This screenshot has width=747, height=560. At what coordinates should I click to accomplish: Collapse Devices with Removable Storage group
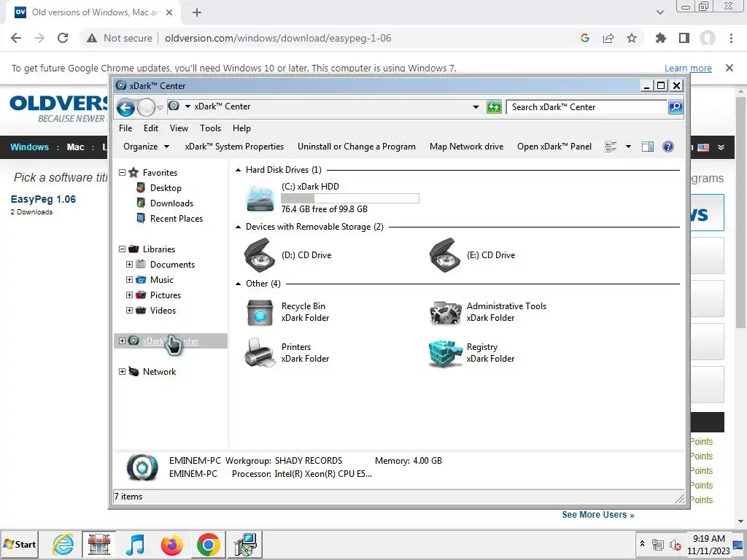239,227
